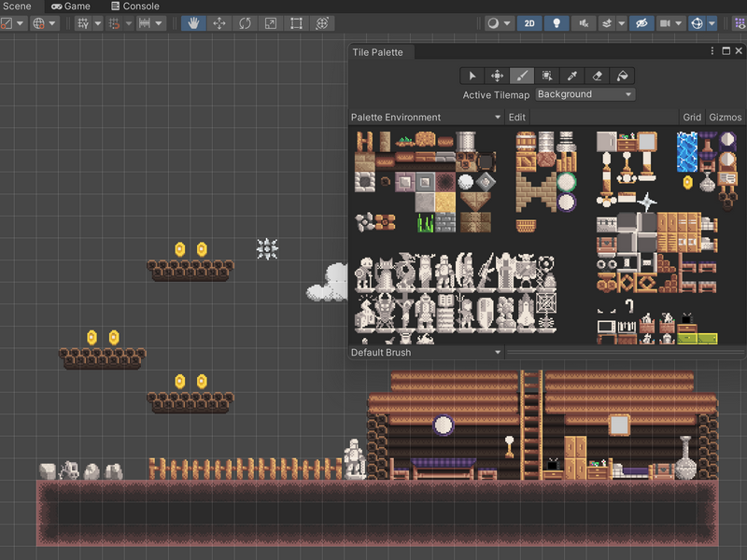This screenshot has width=747, height=560.
Task: Switch to the Game tab
Action: pos(71,7)
